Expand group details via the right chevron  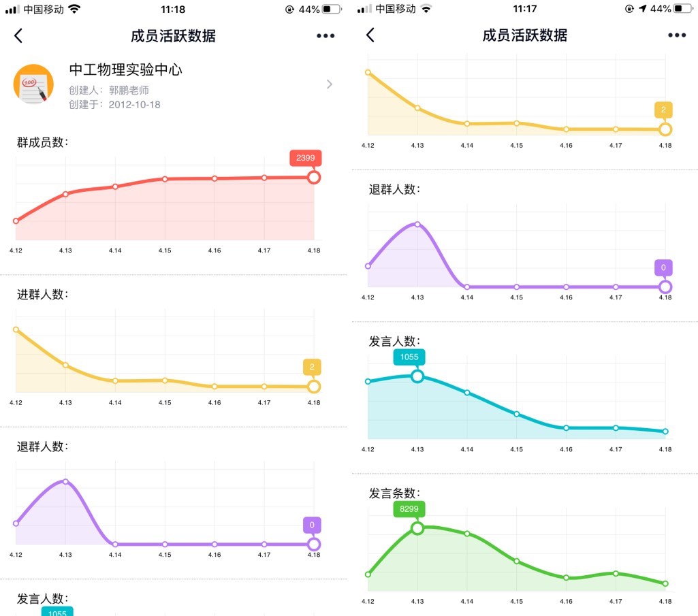tap(330, 84)
